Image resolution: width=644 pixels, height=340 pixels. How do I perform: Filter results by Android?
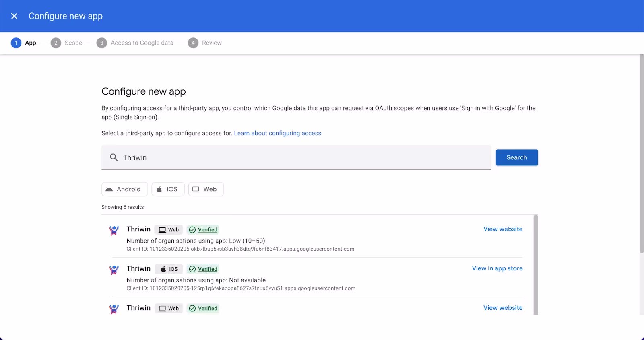pyautogui.click(x=124, y=189)
